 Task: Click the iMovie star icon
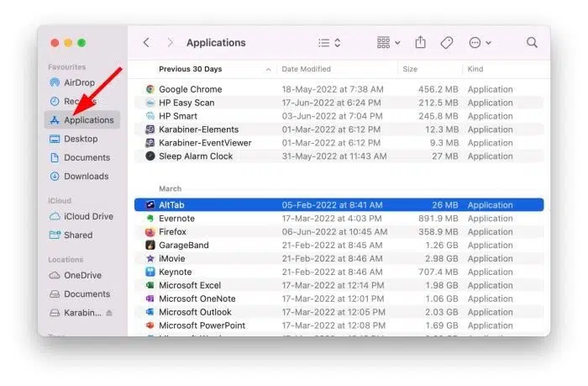[x=150, y=258]
